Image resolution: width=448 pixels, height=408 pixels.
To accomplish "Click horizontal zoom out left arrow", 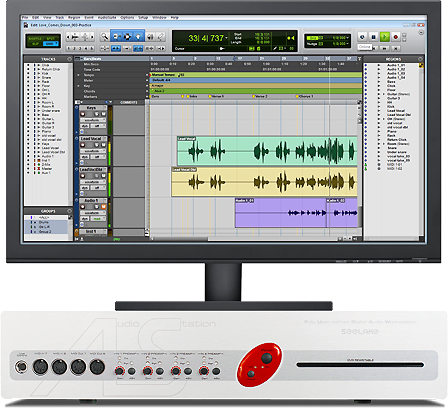I will 68,37.
